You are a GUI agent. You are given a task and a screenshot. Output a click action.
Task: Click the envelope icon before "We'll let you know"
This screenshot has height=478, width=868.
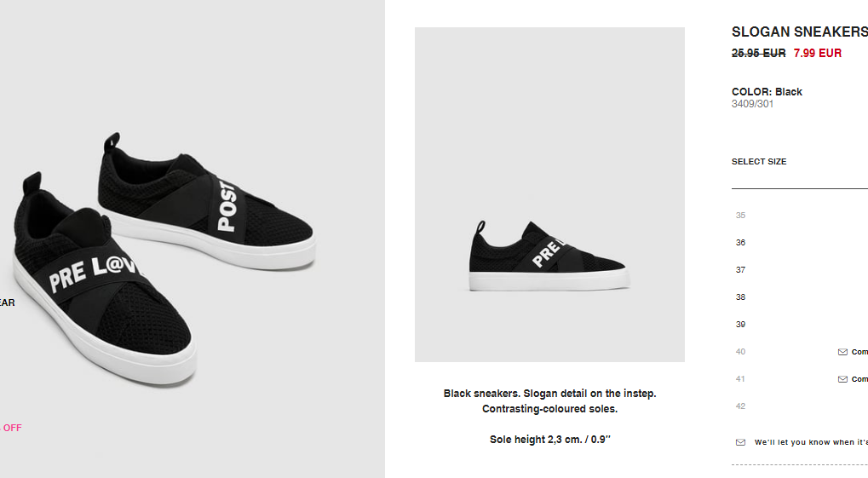[740, 442]
